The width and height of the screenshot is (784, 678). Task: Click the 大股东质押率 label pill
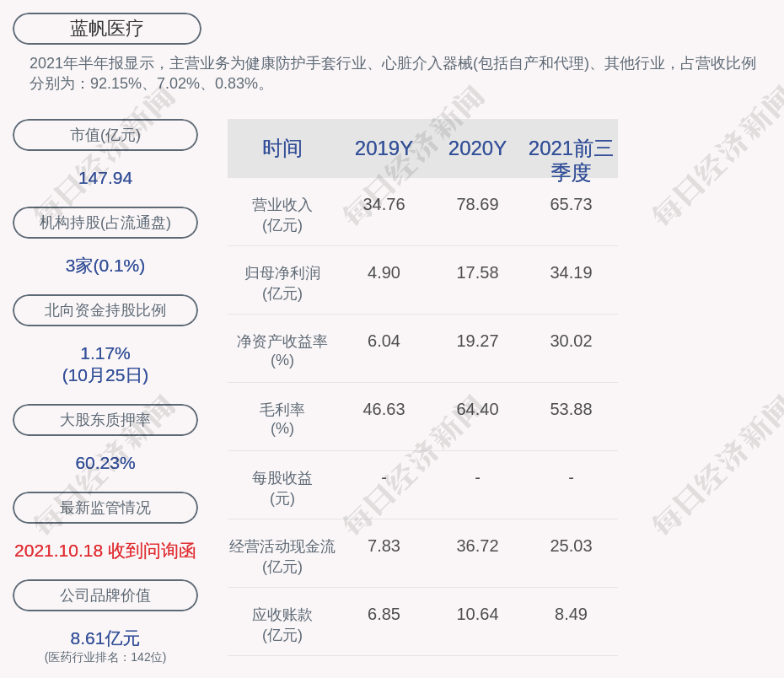(105, 419)
